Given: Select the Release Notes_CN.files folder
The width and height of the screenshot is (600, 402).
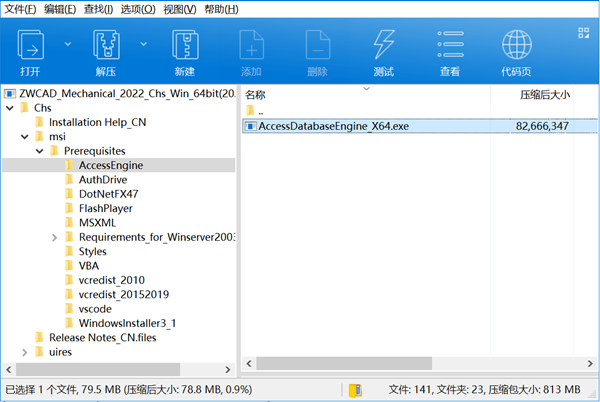Looking at the screenshot, I should click(95, 338).
